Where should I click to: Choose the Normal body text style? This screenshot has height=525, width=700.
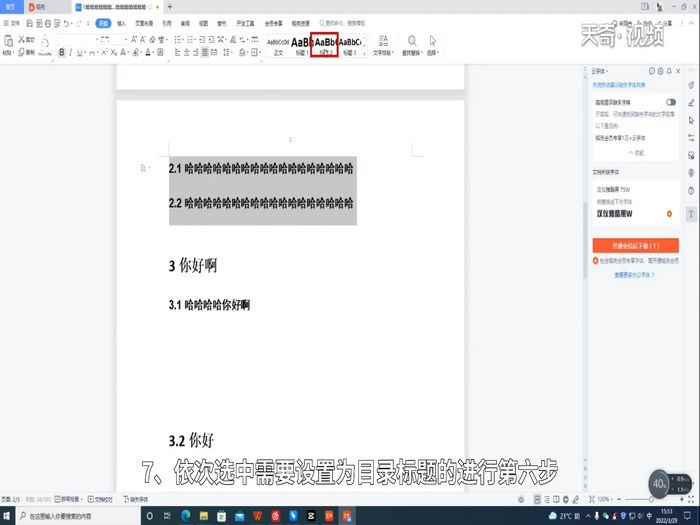pyautogui.click(x=278, y=45)
